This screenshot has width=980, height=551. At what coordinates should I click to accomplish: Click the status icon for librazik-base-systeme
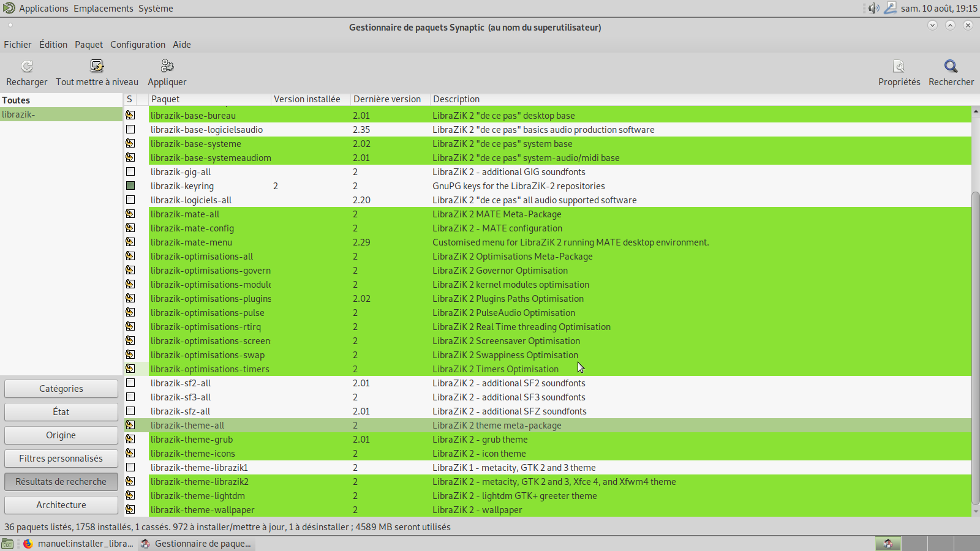pos(130,143)
